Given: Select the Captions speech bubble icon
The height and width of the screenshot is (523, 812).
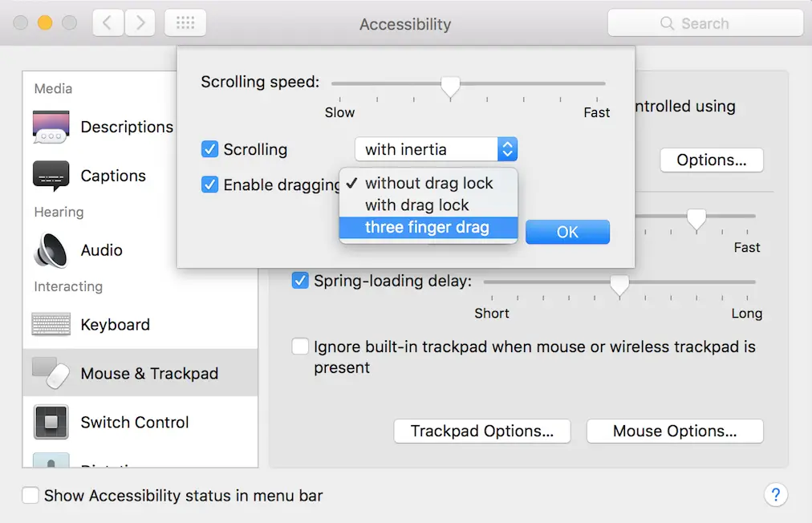Looking at the screenshot, I should (51, 176).
